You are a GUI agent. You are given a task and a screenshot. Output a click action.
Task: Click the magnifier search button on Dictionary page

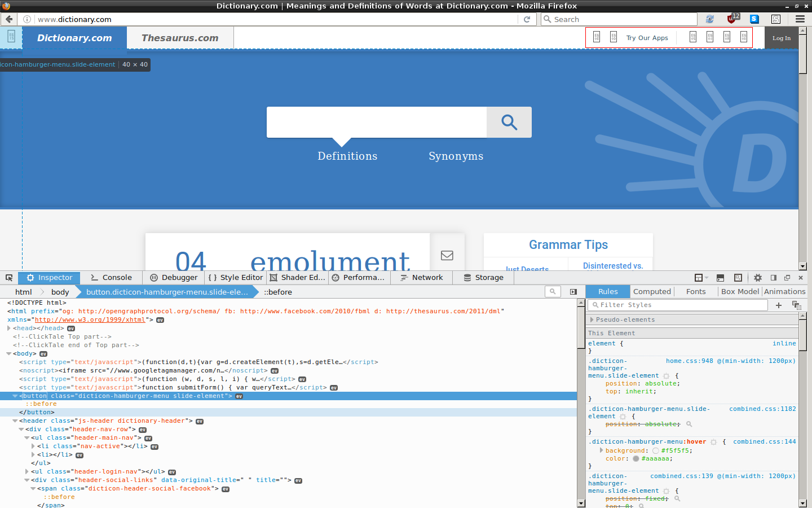(x=509, y=122)
